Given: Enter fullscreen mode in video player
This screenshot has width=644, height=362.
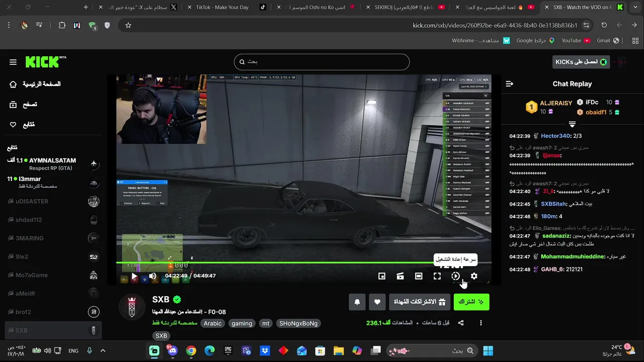Looking at the screenshot, I should pos(437,276).
